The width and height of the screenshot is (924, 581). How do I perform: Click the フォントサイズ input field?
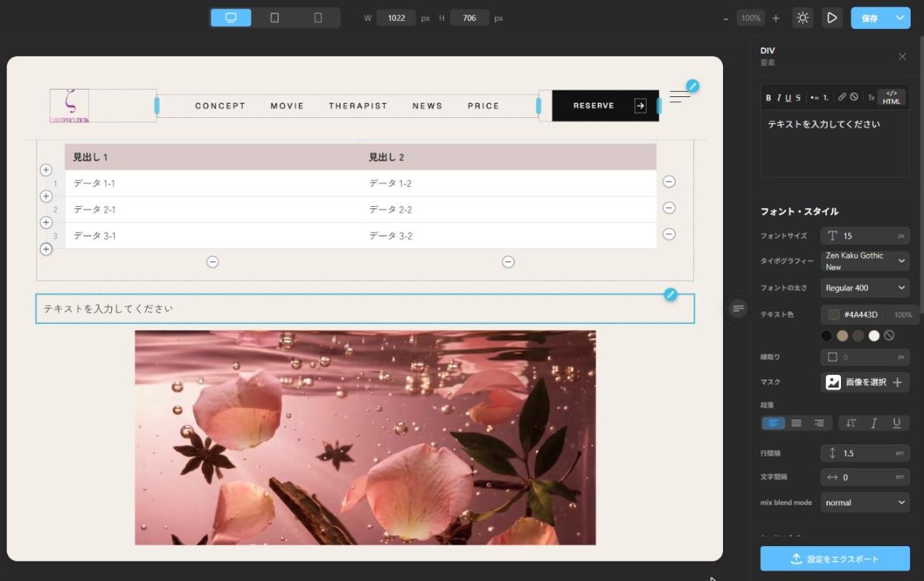(865, 236)
